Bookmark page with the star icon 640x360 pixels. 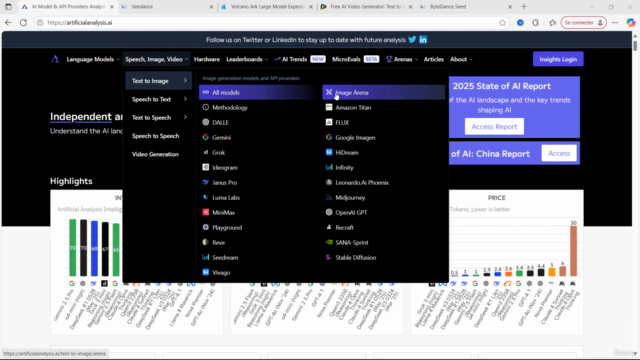point(502,23)
